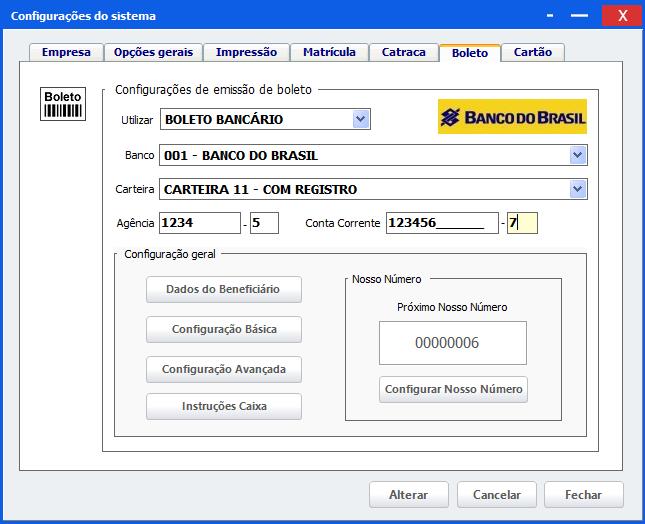The width and height of the screenshot is (645, 524).
Task: Click the BOLETO BANCÁRIO combo text
Action: click(224, 120)
